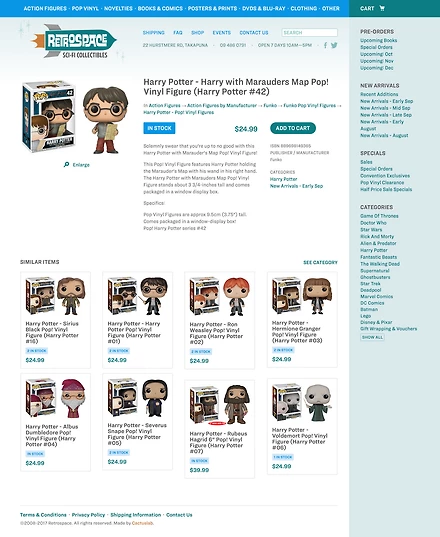440x537 pixels.
Task: Select Books & Comics in top menu
Action: click(160, 8)
